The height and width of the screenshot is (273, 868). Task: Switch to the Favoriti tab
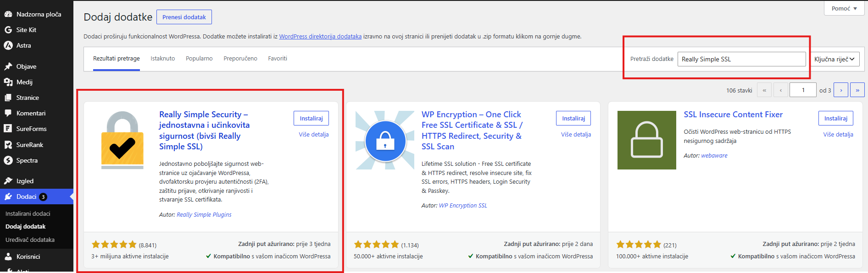point(278,59)
